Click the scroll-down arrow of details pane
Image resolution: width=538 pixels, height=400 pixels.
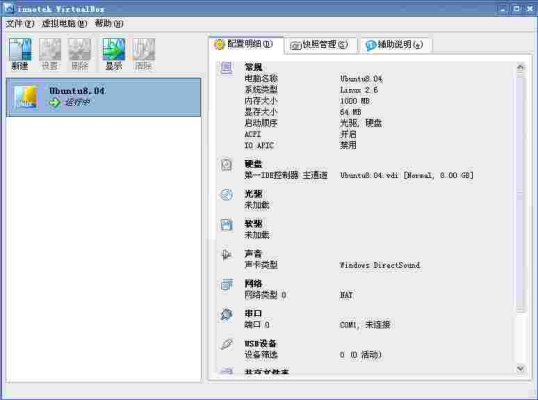click(520, 369)
